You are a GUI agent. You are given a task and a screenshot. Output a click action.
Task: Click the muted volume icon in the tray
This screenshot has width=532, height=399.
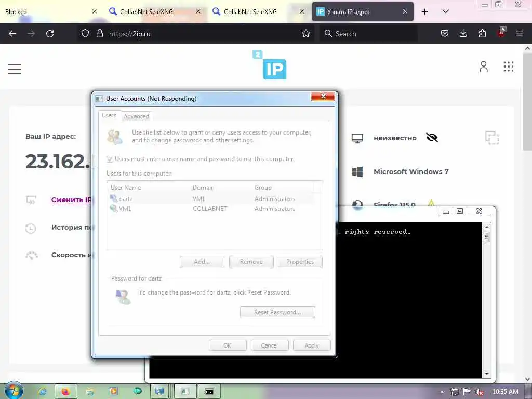[479, 392]
